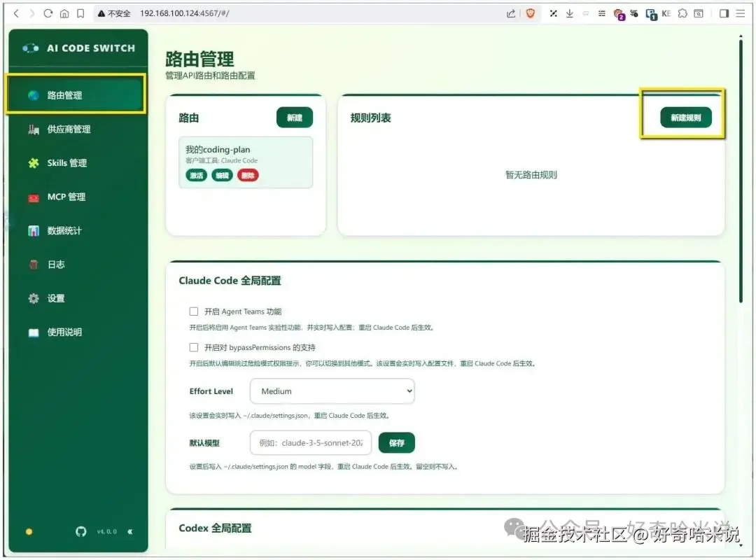This screenshot has height=560, width=756.
Task: Open 路由管理 in the sidebar
Action: (76, 95)
